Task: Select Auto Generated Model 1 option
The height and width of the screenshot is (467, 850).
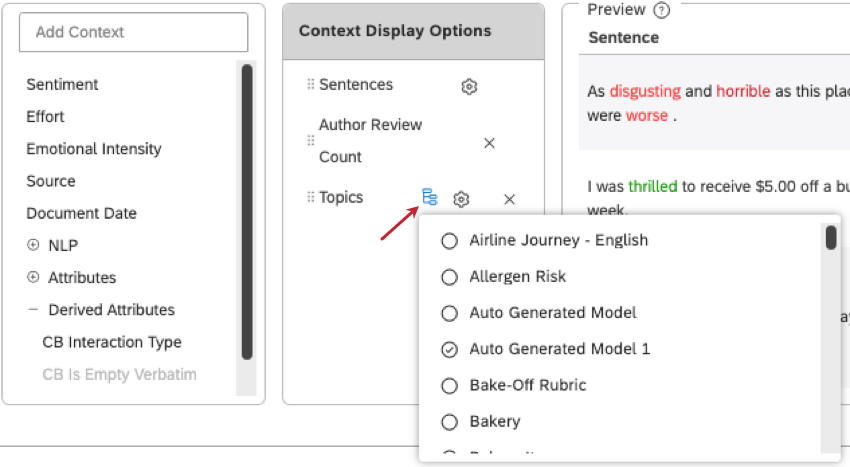Action: (450, 349)
